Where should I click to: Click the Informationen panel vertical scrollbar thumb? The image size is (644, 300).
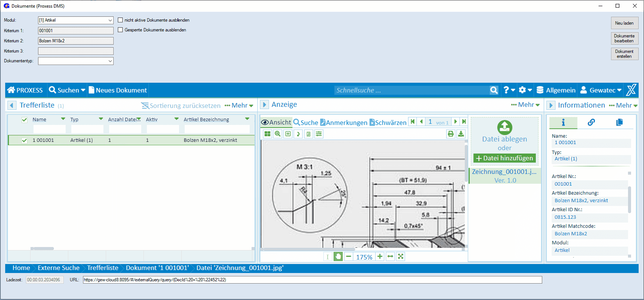[629, 199]
